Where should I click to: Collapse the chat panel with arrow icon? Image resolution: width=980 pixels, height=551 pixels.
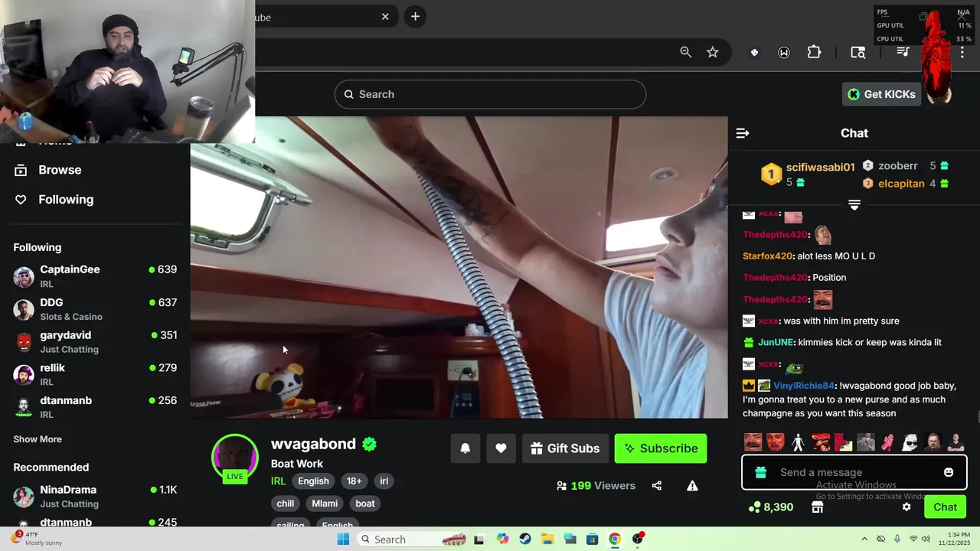click(743, 133)
